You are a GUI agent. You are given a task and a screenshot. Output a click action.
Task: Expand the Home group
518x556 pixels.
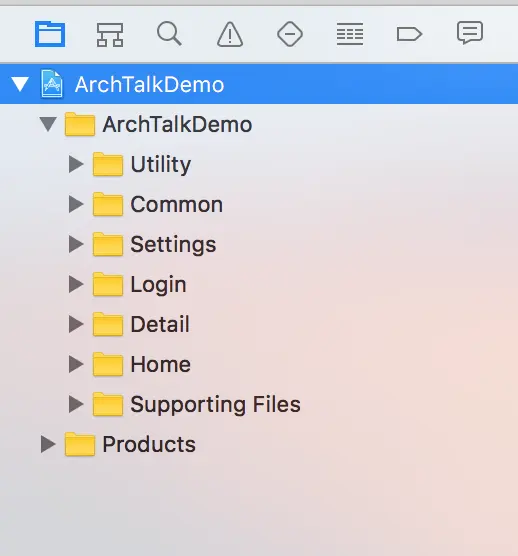pos(76,365)
